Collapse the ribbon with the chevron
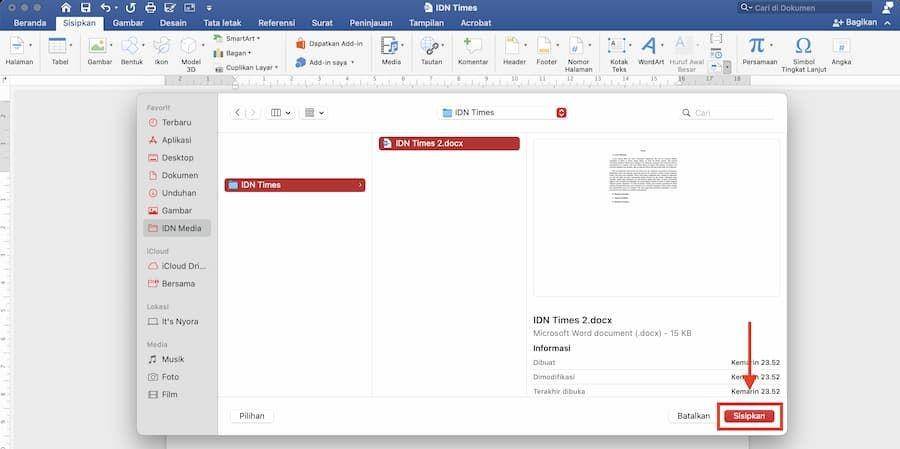The height and width of the screenshot is (449, 900). pyautogui.click(x=888, y=23)
